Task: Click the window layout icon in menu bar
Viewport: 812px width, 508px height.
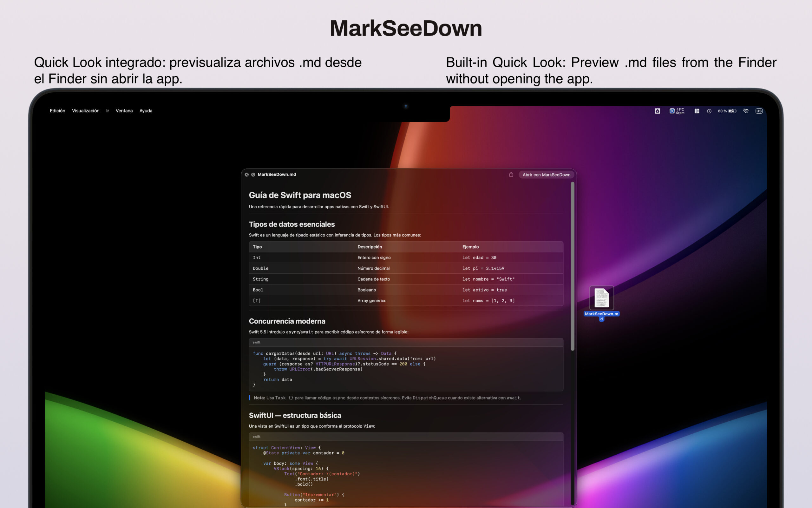Action: coord(697,111)
